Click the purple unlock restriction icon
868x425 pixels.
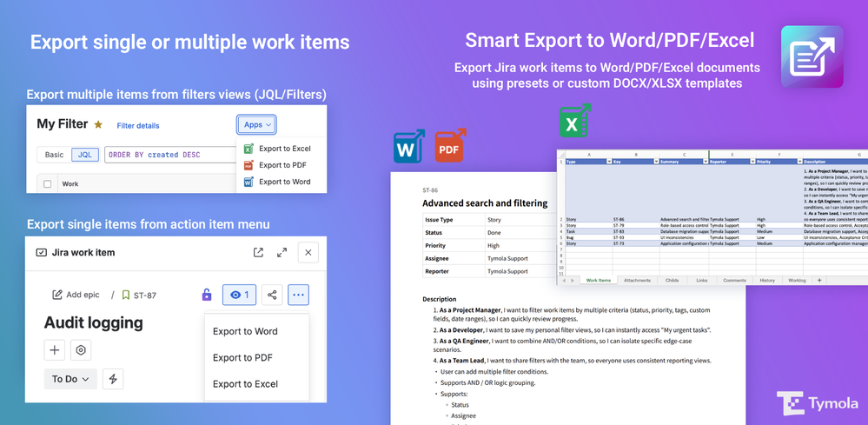207,295
